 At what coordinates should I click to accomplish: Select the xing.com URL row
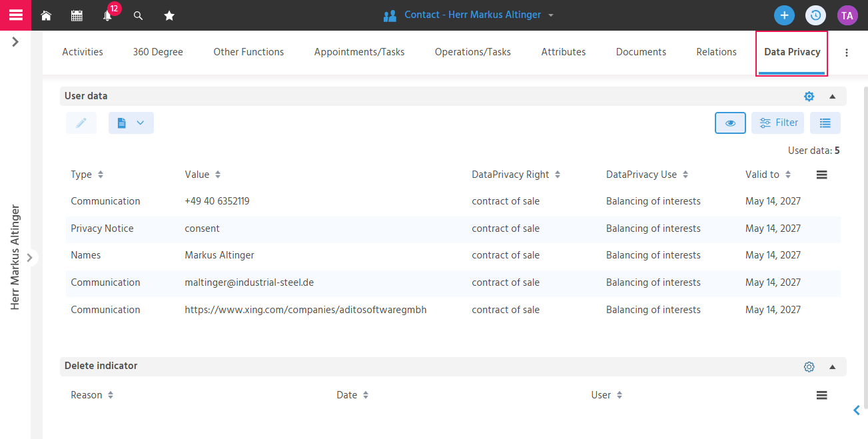click(453, 310)
